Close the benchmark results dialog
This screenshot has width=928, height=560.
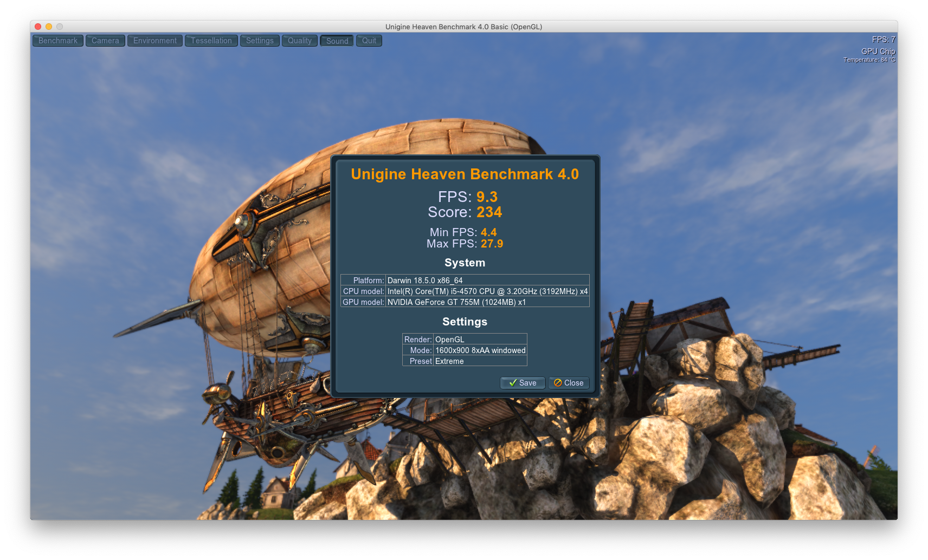click(569, 383)
